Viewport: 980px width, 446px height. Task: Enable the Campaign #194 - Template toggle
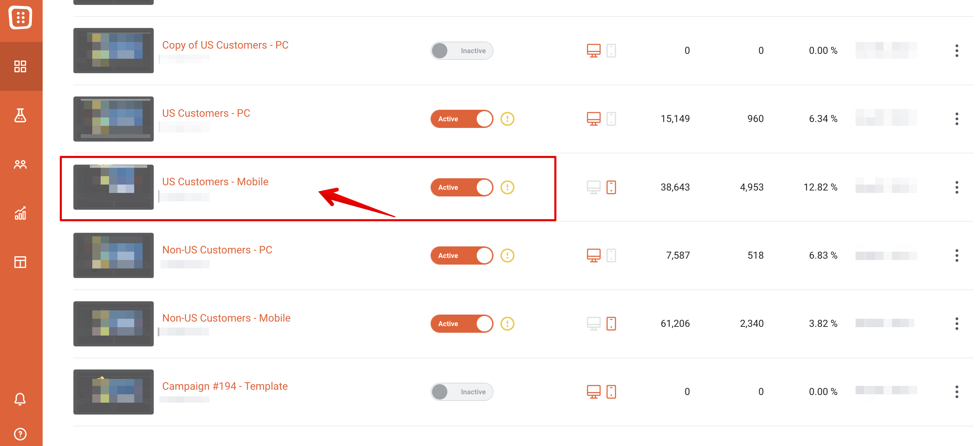pyautogui.click(x=462, y=391)
